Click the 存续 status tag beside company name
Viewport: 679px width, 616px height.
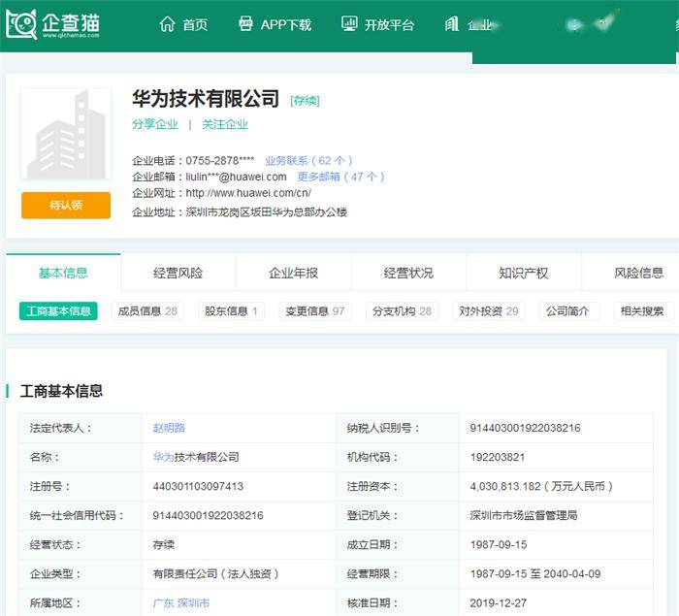click(x=305, y=101)
